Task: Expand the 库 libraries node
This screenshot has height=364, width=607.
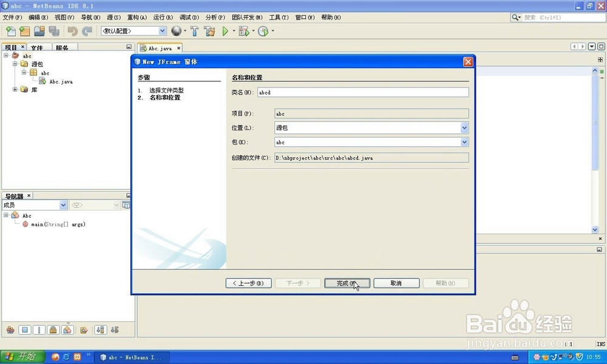Action: click(15, 89)
